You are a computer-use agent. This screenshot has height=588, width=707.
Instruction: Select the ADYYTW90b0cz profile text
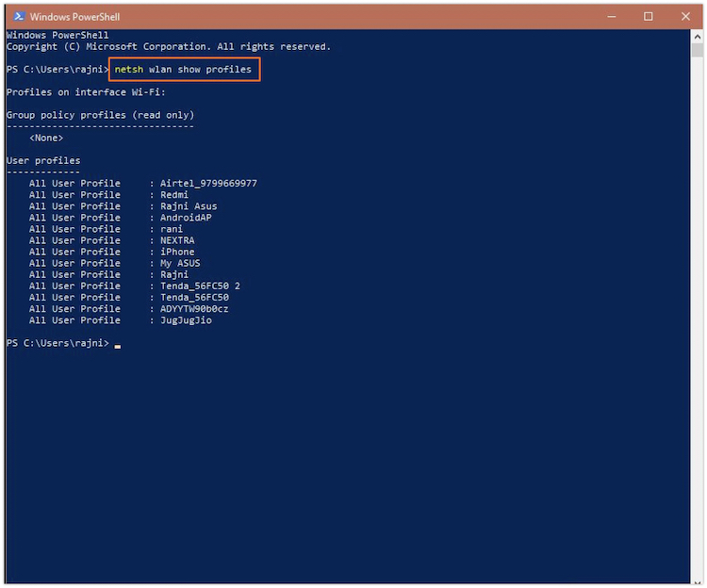click(x=194, y=308)
